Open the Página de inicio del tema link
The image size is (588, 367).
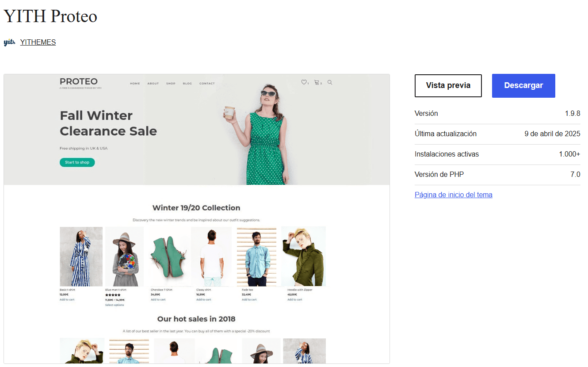tap(453, 195)
